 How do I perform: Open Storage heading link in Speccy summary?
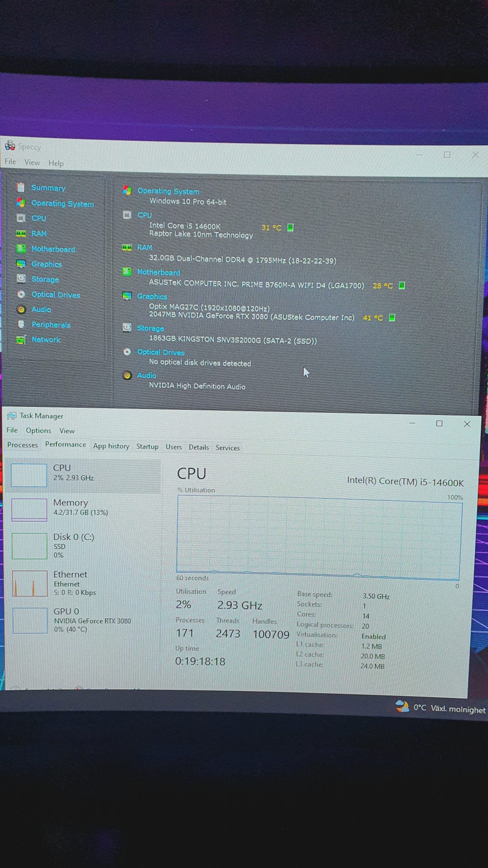tap(150, 328)
